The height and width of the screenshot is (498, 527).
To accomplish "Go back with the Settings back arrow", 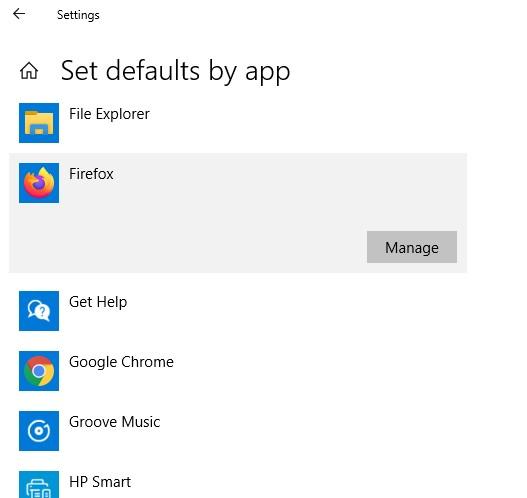I will 19,14.
